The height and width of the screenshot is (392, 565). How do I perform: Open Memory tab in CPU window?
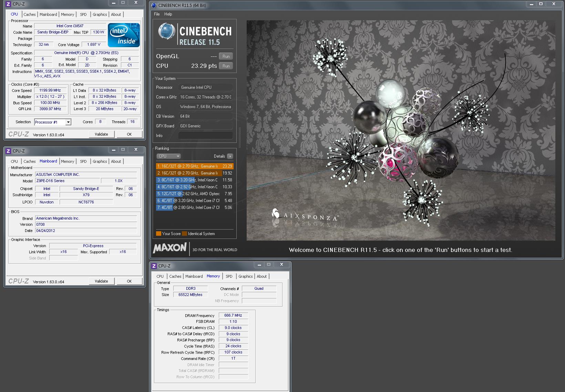(68, 14)
